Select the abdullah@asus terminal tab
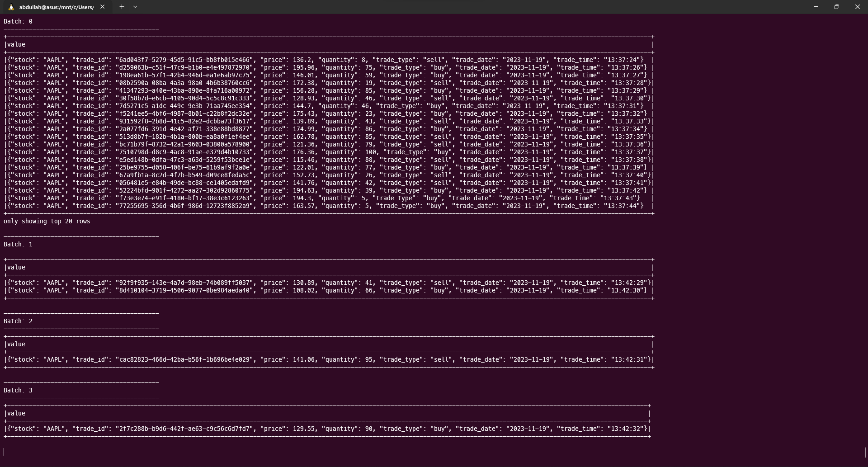This screenshot has width=868, height=467. tap(57, 7)
